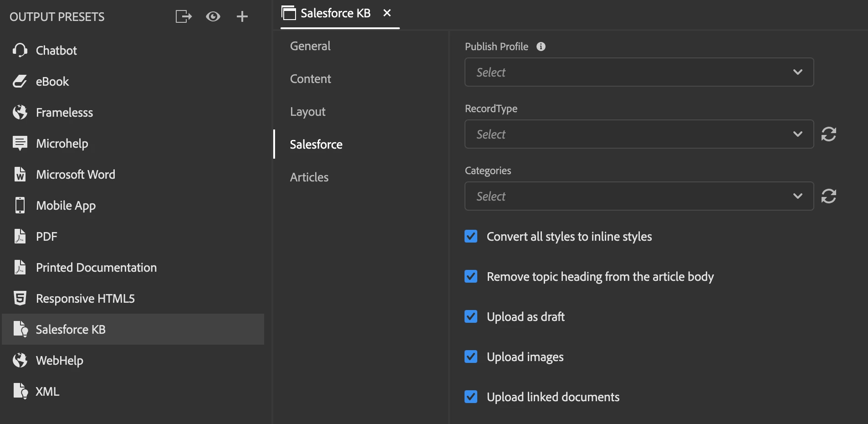The width and height of the screenshot is (868, 424).
Task: Open the Publish Profile dropdown
Action: 639,72
